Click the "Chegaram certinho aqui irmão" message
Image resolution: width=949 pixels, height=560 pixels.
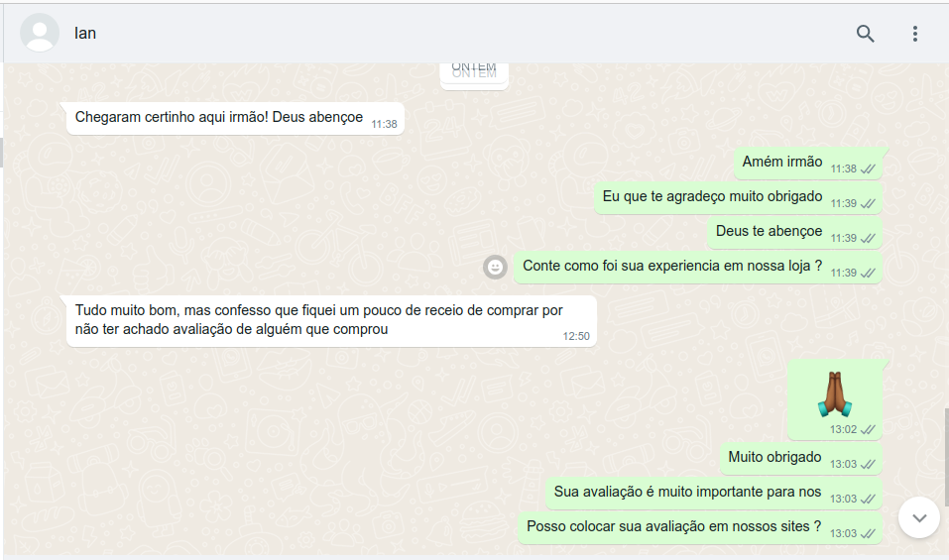(x=219, y=117)
